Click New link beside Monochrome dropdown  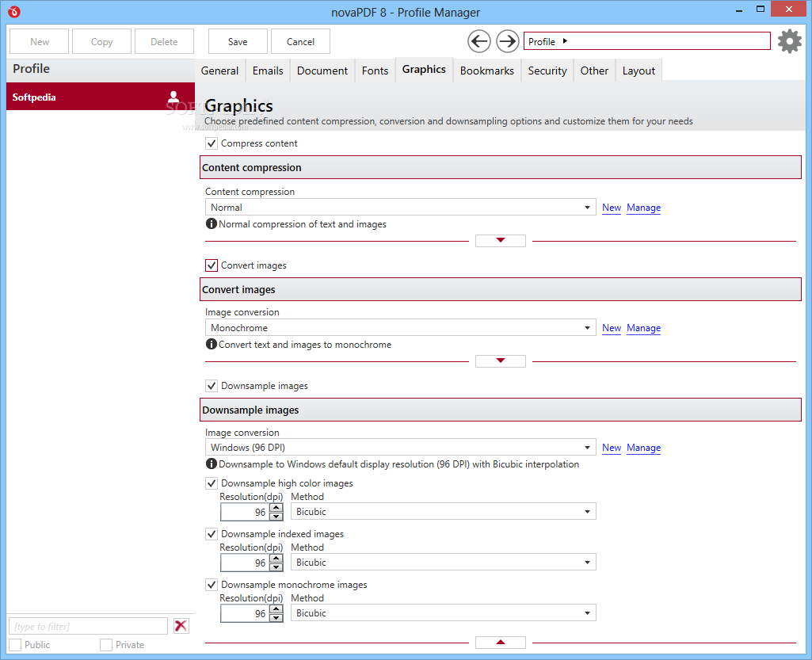click(x=612, y=328)
